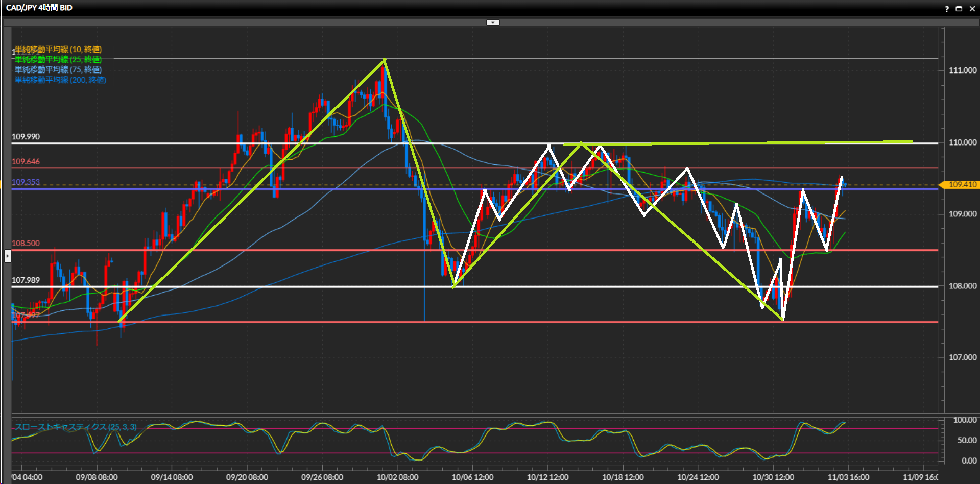980x484 pixels.
Task: Select the 75-period moving average label
Action: tap(58, 70)
